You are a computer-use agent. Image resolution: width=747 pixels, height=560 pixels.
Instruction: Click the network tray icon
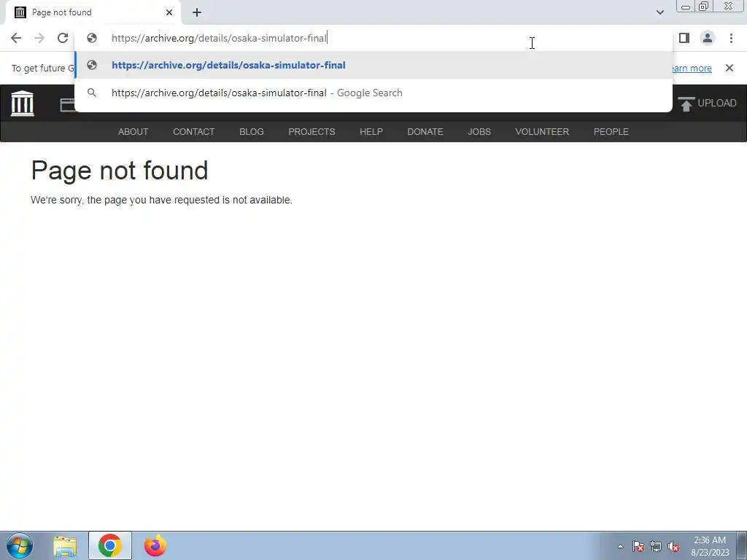(x=656, y=546)
